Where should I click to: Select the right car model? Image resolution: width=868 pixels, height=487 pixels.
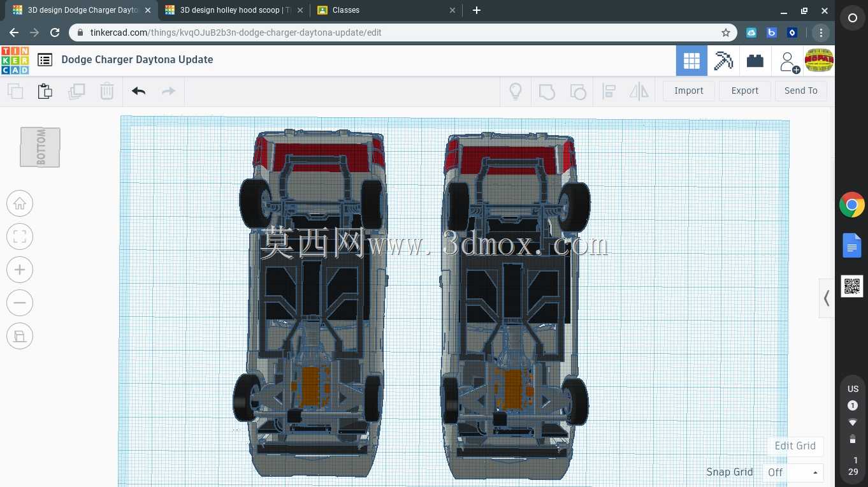[515, 306]
